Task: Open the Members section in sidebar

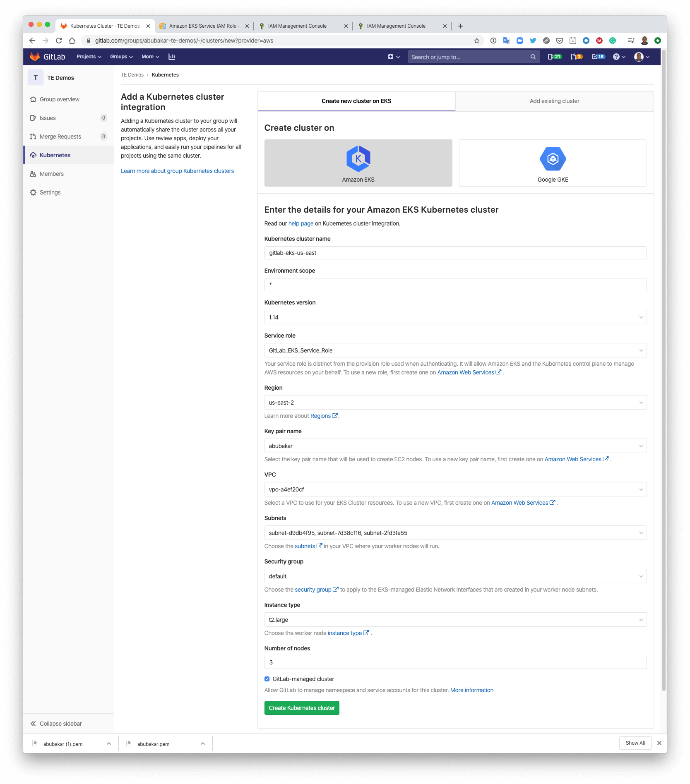Action: [x=51, y=173]
